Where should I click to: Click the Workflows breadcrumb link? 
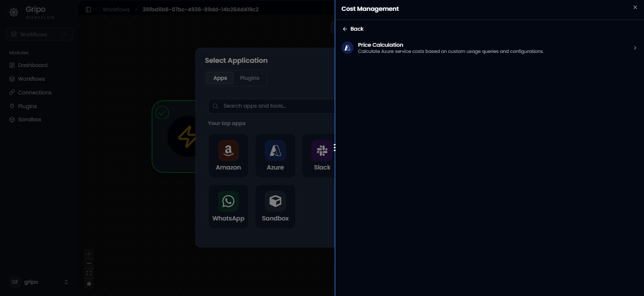[x=116, y=9]
